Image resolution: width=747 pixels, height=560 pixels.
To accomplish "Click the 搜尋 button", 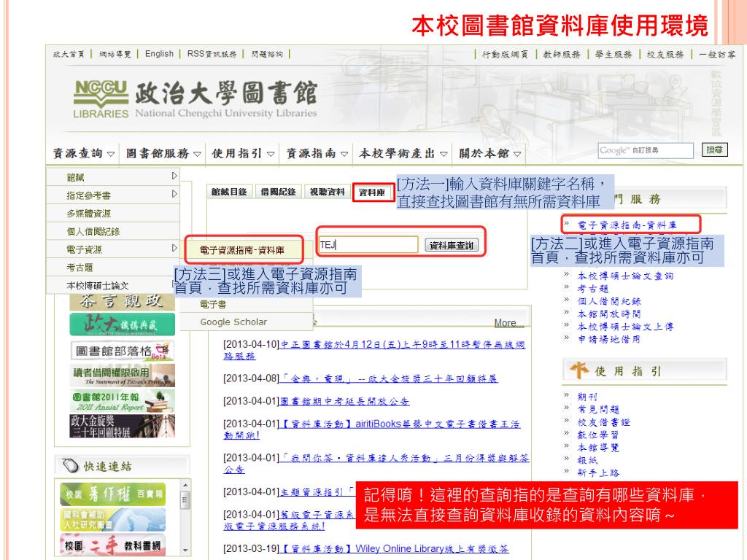I will click(715, 149).
